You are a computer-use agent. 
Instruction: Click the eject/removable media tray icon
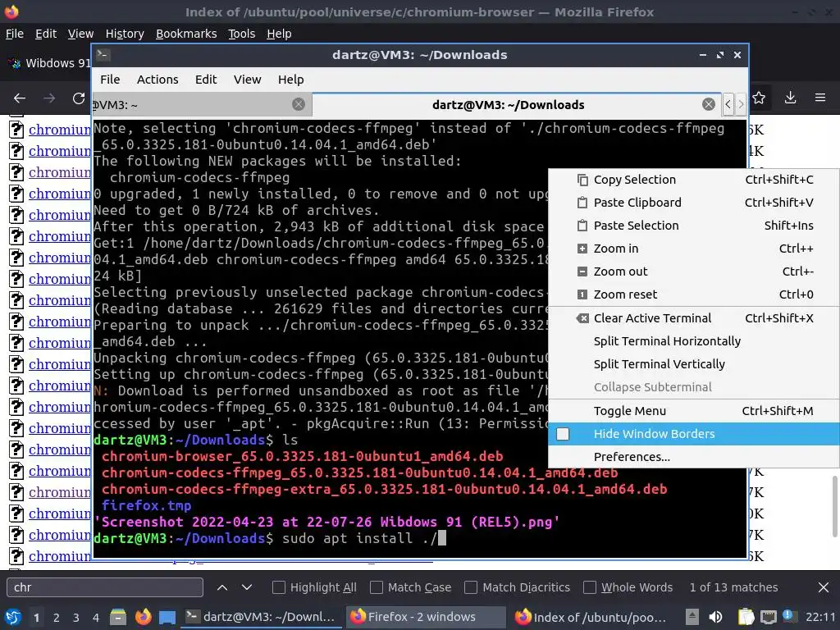(x=692, y=617)
